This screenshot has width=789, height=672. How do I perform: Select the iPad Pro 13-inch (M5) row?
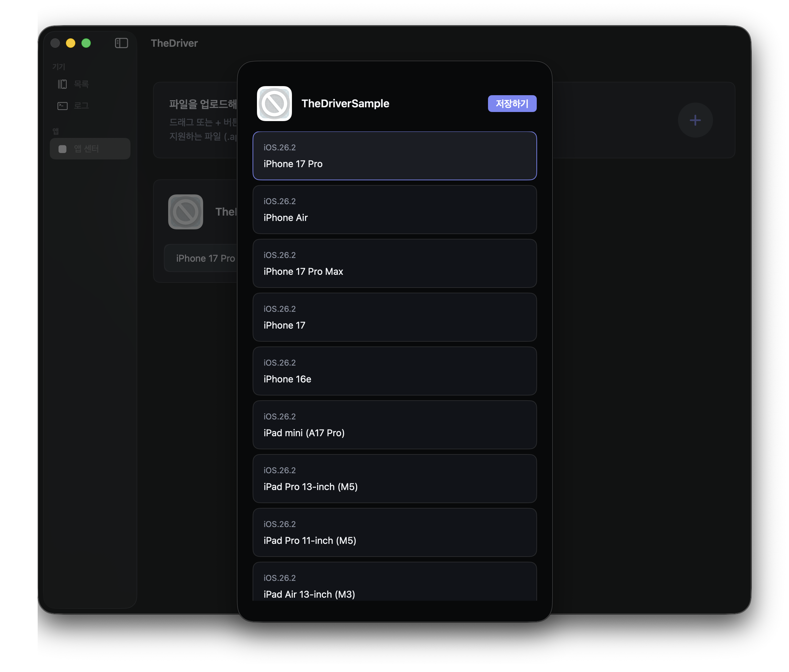point(394,479)
